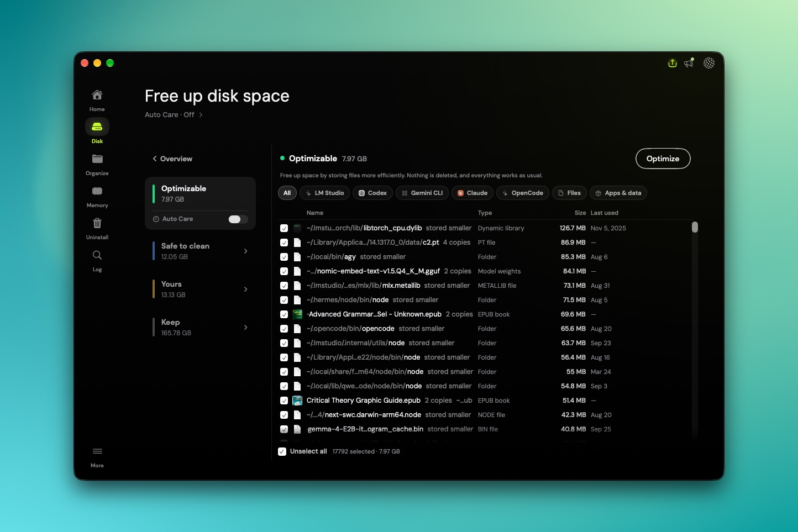Sort by the Last used column header
Screen dimensions: 798x532
tap(605, 213)
